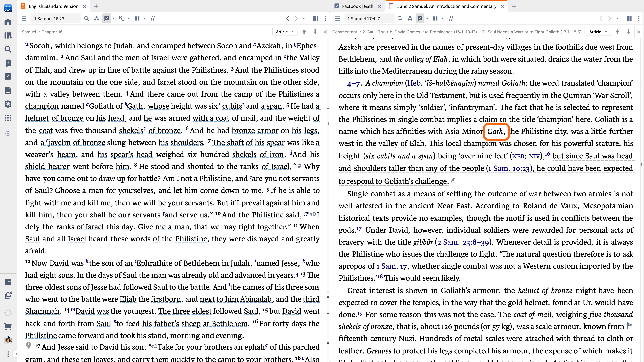Click the commentary panel vertical scrollbar
Viewport: 644px width, 362px height.
[642, 164]
